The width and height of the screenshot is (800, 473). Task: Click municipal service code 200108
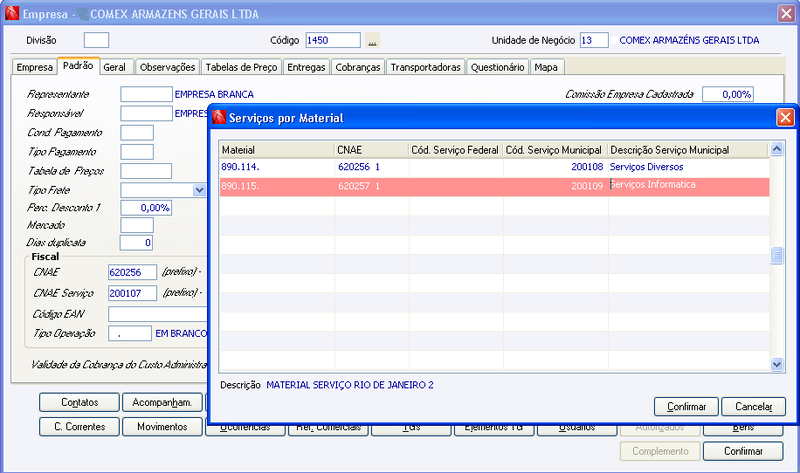(555, 167)
